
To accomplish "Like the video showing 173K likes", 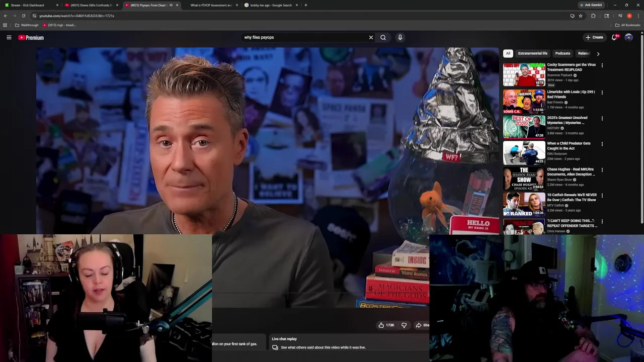I will tap(386, 325).
